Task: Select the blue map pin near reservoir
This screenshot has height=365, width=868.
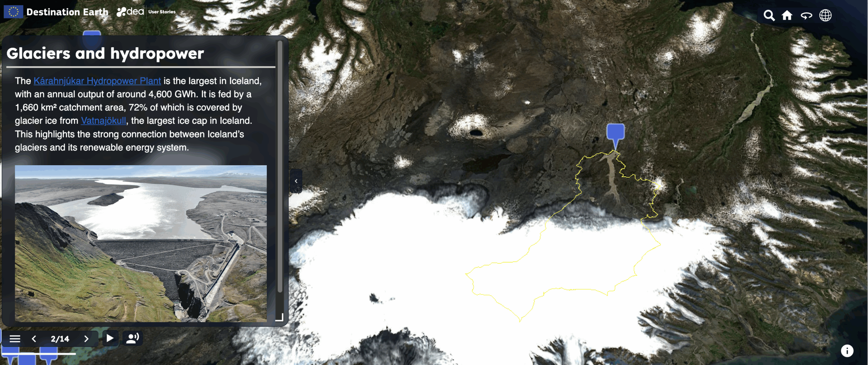Action: tap(615, 132)
